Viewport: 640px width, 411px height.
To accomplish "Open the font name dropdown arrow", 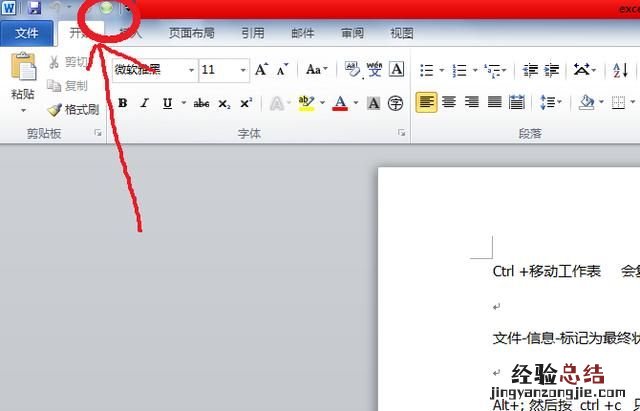I will pyautogui.click(x=191, y=70).
